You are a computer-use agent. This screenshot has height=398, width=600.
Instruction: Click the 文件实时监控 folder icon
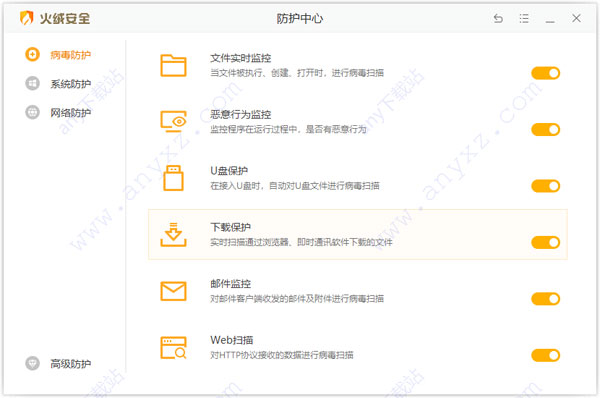pyautogui.click(x=173, y=65)
